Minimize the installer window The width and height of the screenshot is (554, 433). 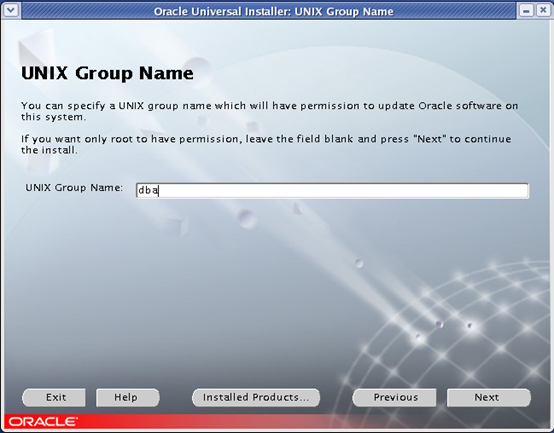click(526, 11)
